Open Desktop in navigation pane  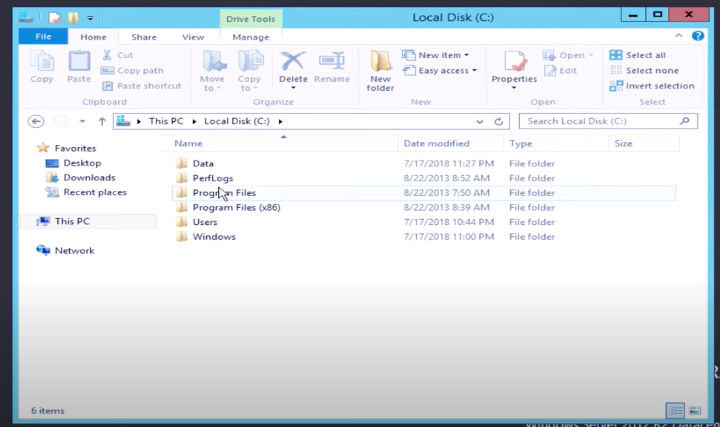[73, 163]
